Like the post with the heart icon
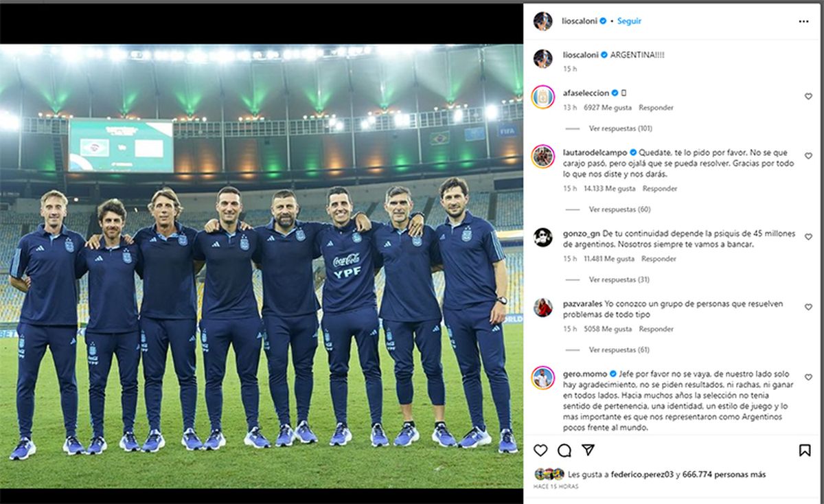 [541, 450]
